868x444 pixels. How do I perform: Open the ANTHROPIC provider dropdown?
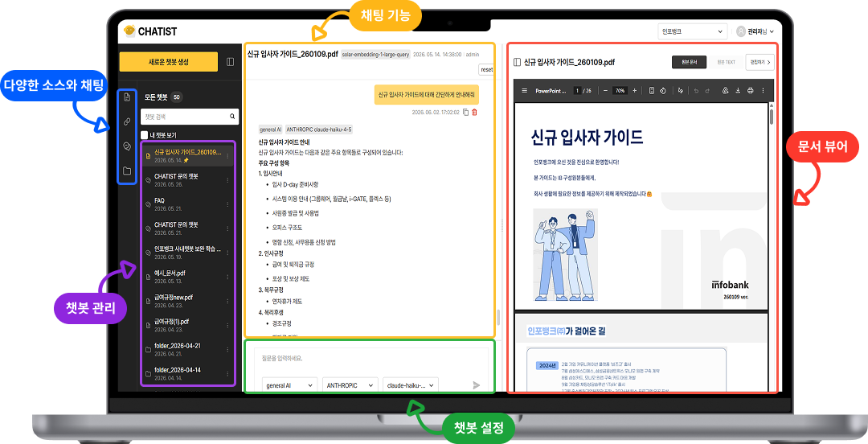point(350,385)
